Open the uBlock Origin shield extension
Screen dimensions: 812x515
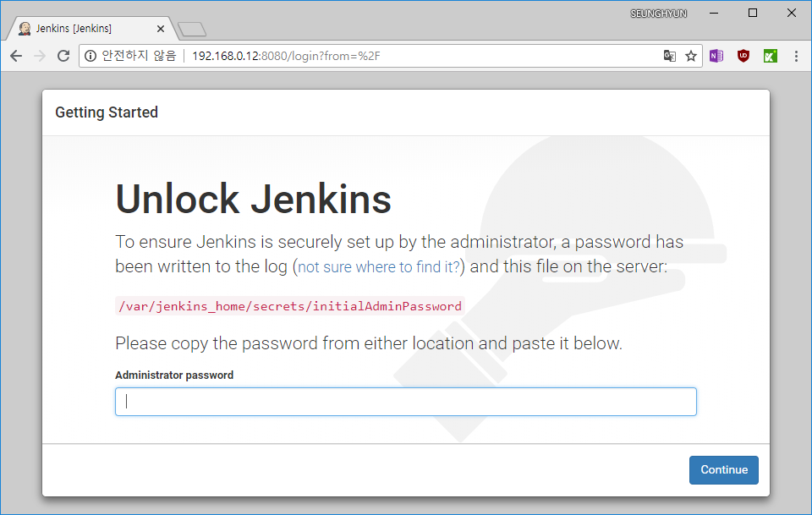click(x=743, y=56)
